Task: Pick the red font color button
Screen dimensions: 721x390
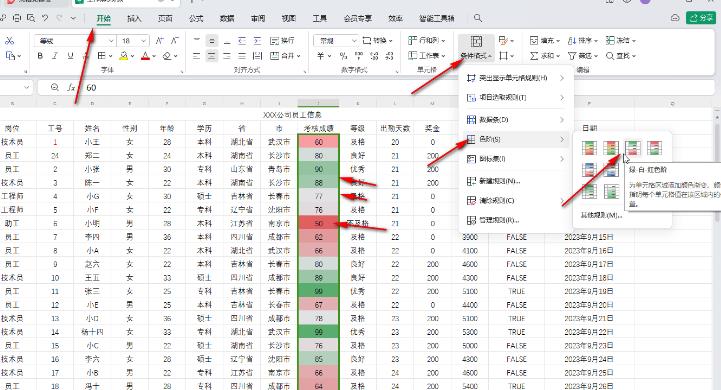Action: point(145,56)
